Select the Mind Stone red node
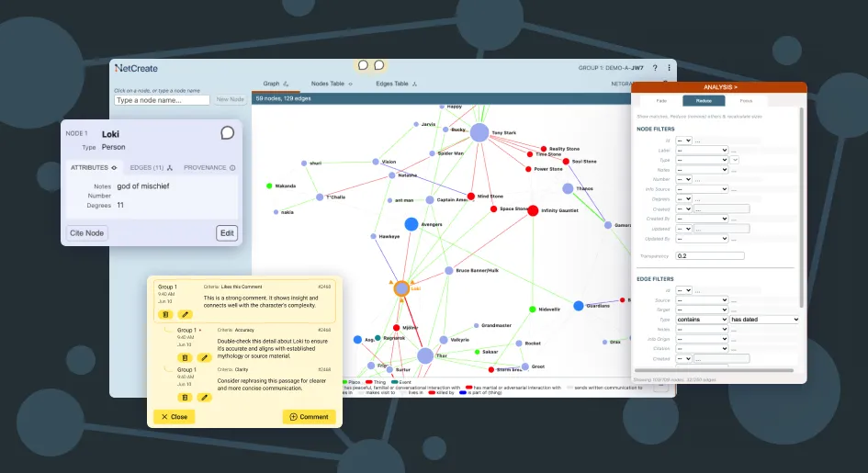The image size is (868, 473). (x=470, y=197)
